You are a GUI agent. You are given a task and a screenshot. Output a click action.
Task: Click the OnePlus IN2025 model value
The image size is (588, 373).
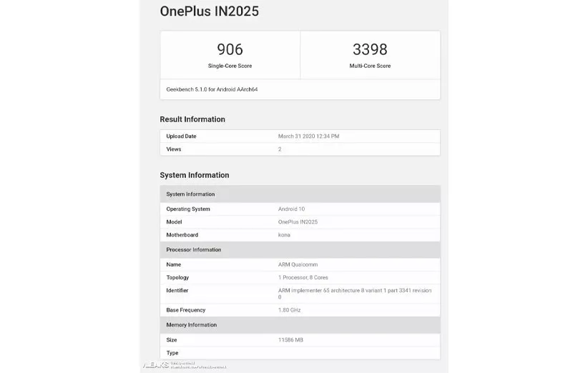click(298, 222)
